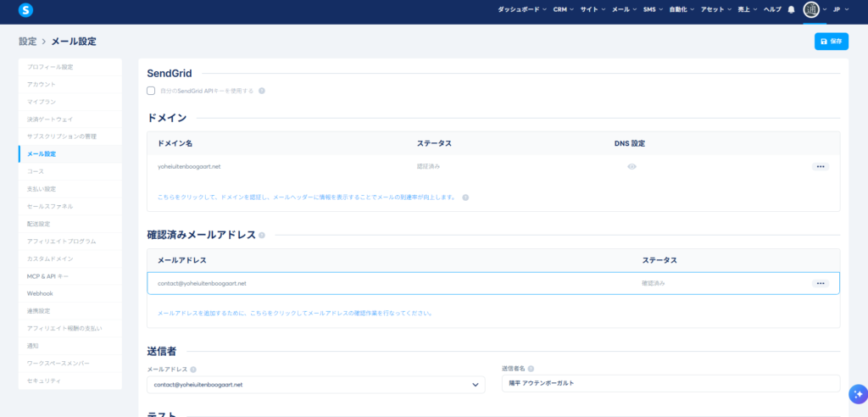Open the notifications bell icon
This screenshot has width=868, height=417.
pyautogui.click(x=791, y=9)
